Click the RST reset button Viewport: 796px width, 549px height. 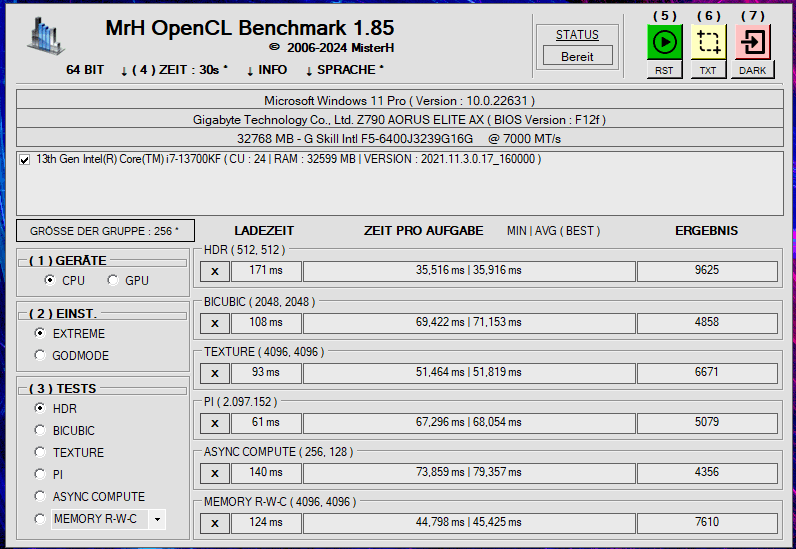click(x=664, y=70)
